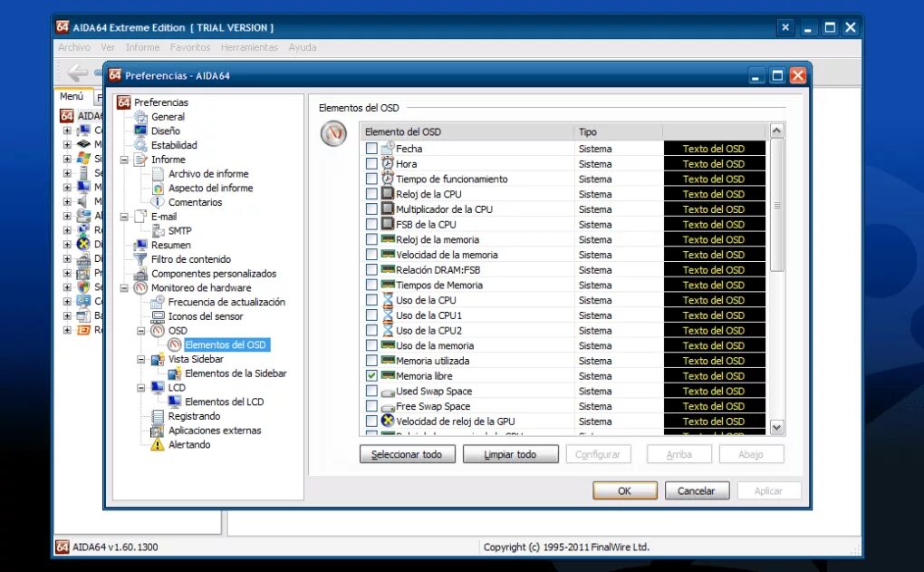This screenshot has height=572, width=924.
Task: Tick the Multiplicador de la CPU checkbox
Action: [371, 208]
